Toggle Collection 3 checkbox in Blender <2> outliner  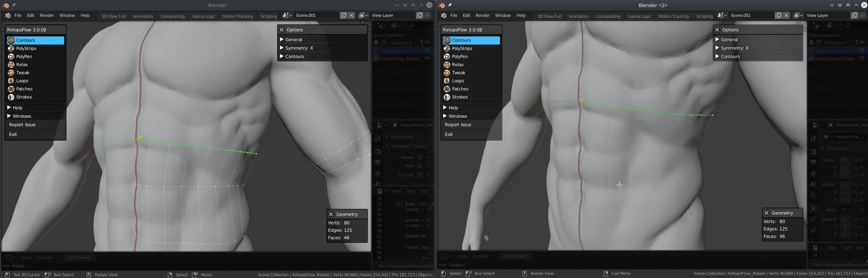click(x=811, y=42)
